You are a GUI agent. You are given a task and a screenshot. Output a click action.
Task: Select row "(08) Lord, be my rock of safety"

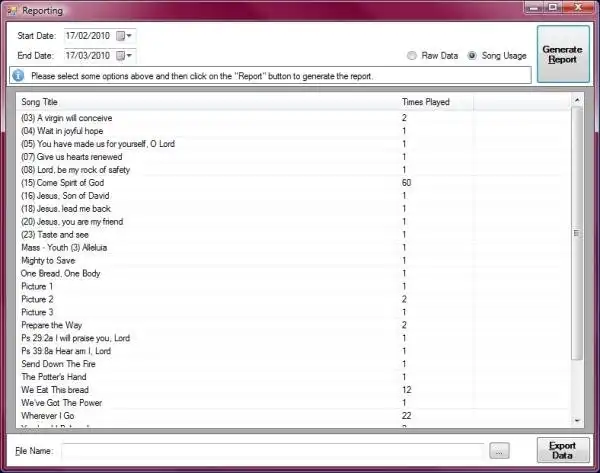click(293, 170)
